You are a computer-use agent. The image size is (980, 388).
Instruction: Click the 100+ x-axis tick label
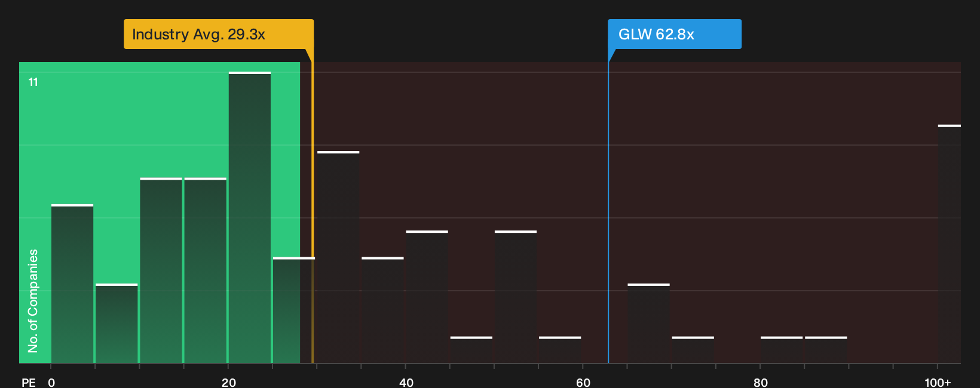tap(938, 382)
